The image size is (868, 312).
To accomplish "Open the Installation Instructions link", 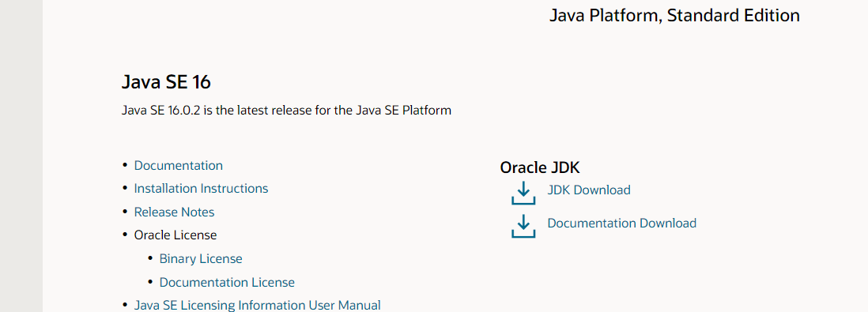I will (201, 189).
